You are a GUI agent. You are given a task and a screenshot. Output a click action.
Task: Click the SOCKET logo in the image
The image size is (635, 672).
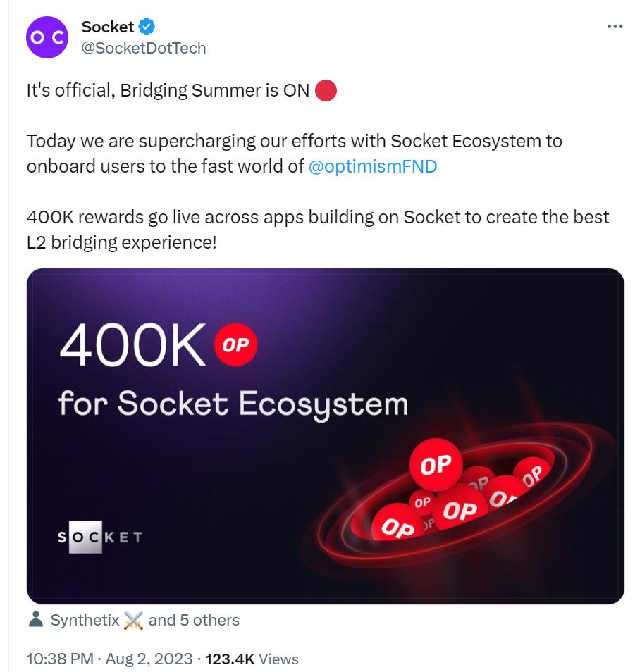pos(99,537)
